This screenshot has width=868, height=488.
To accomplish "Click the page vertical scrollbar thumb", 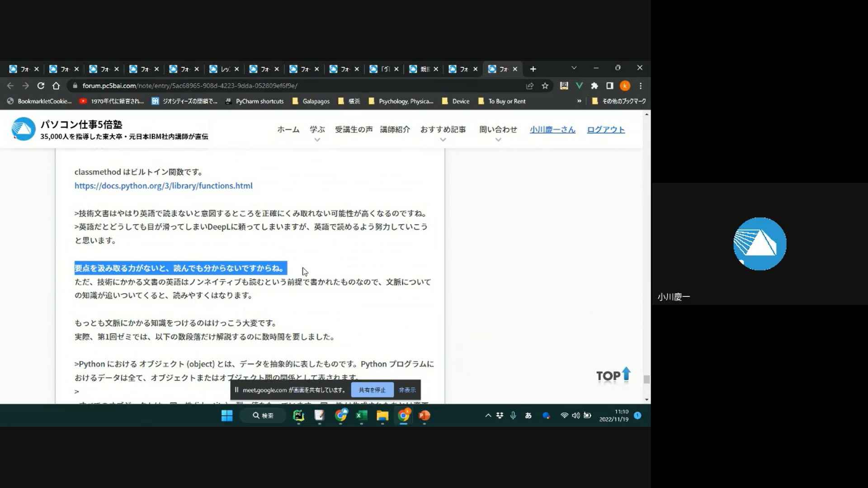I will click(647, 380).
